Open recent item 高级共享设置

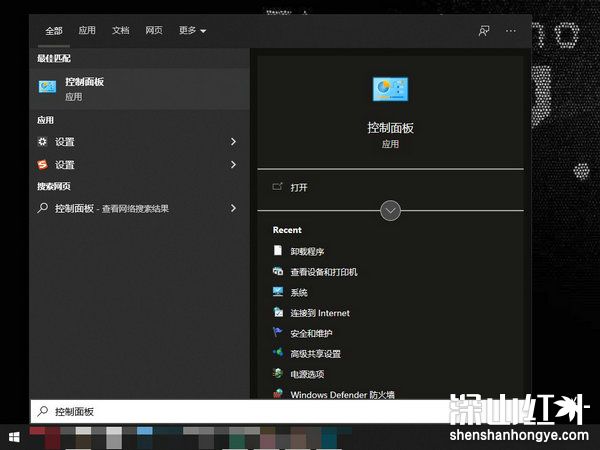(315, 354)
